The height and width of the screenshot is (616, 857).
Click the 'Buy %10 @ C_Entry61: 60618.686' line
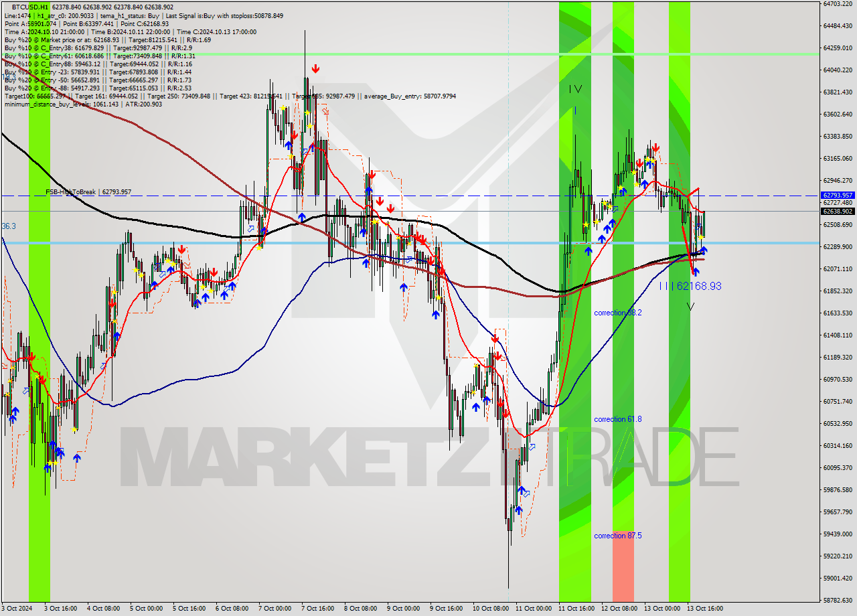pos(100,56)
